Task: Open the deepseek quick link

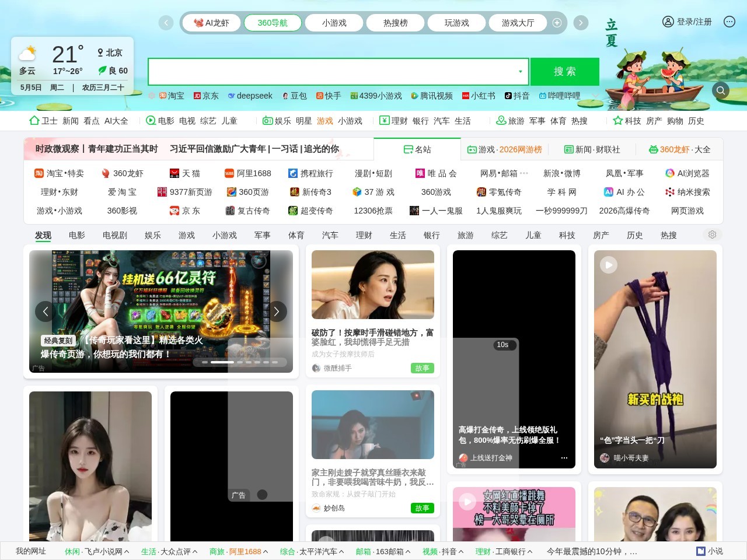Action: pos(250,96)
